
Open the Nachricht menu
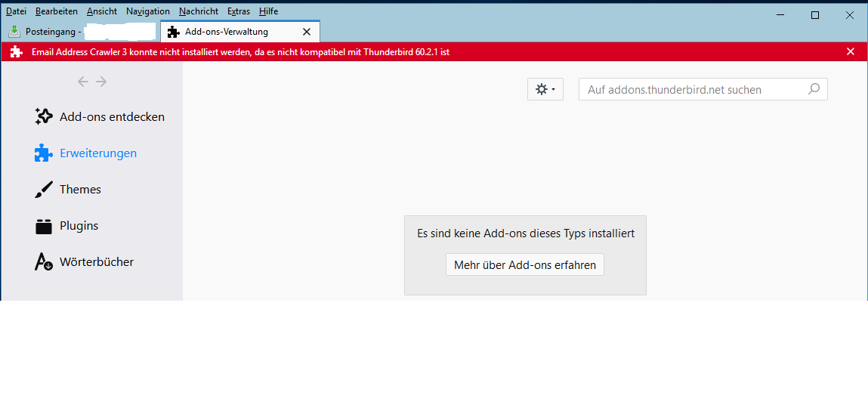point(199,11)
